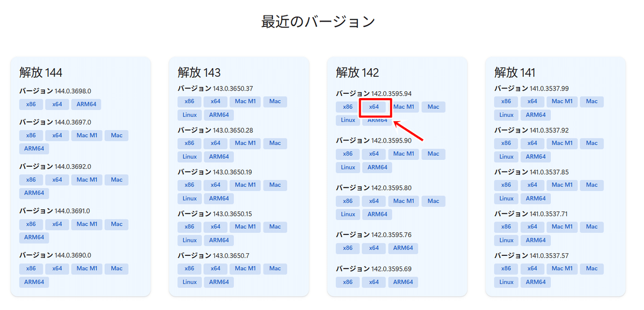Click Mac M1 for version 143.0.3650.37

point(245,101)
